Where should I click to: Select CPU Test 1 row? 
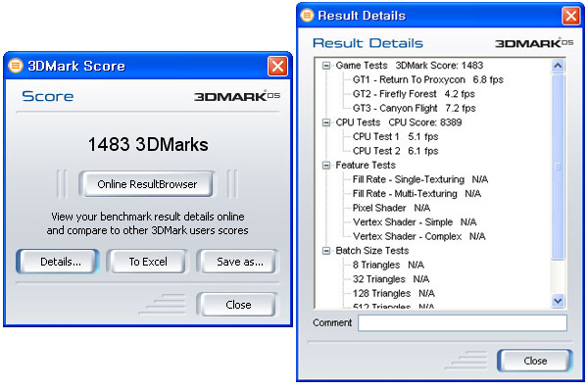point(395,137)
